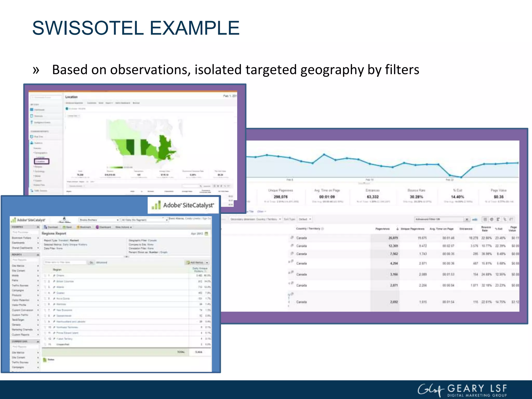Click Advanced Segments in Location report toolbar
Viewport: 532px width, 399px height.
click(74, 103)
